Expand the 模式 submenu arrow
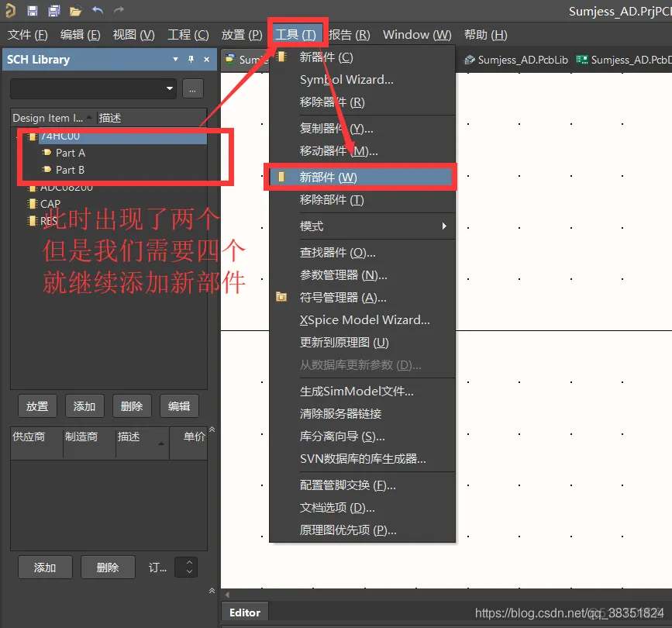This screenshot has height=628, width=672. [444, 226]
